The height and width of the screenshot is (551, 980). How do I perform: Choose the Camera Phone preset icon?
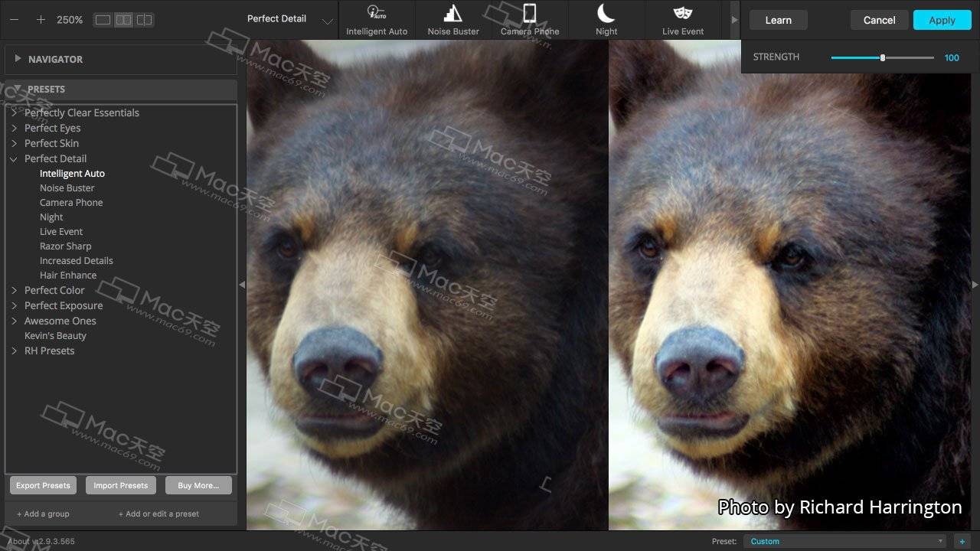coord(530,13)
